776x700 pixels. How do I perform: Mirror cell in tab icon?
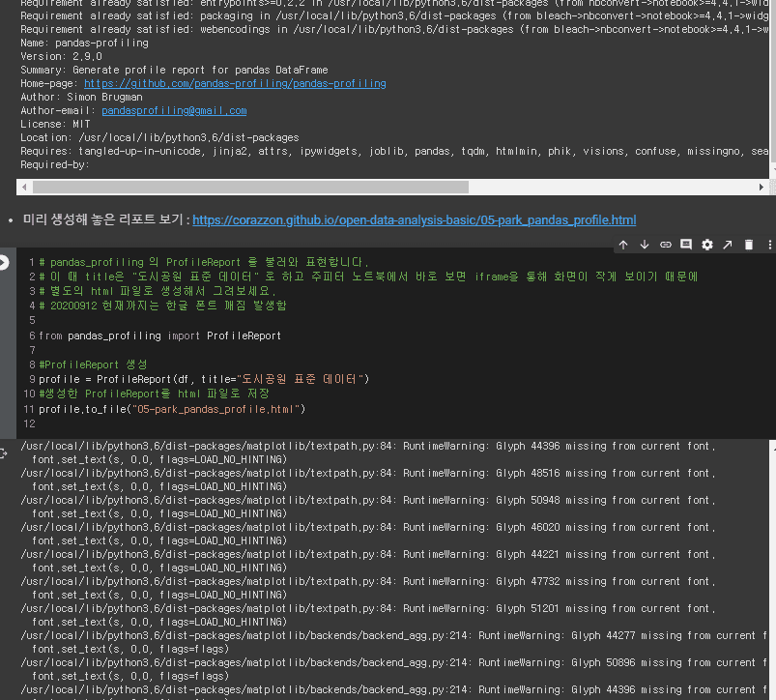[x=728, y=245]
